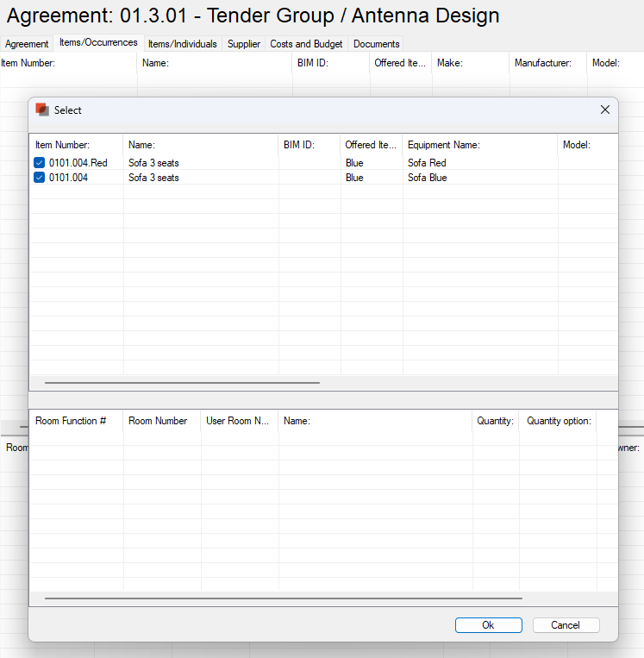Close the Select dialog window
The height and width of the screenshot is (658, 644).
[x=604, y=110]
